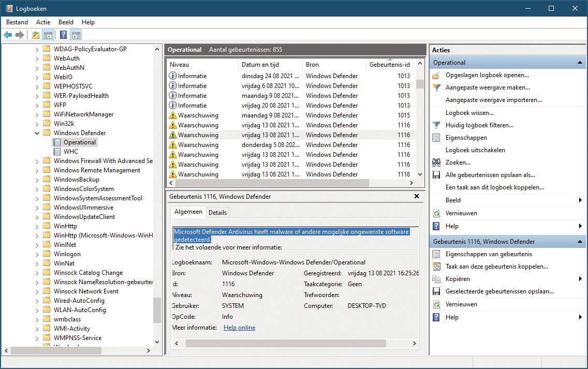Open the Help menu in the menu bar

point(88,22)
